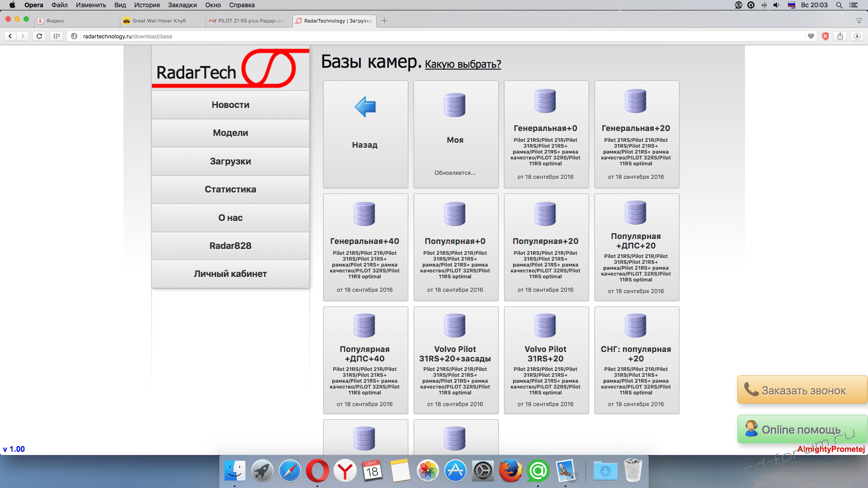Screen dimensions: 868x488
Task: Open the input language flag menu
Action: (792, 5)
